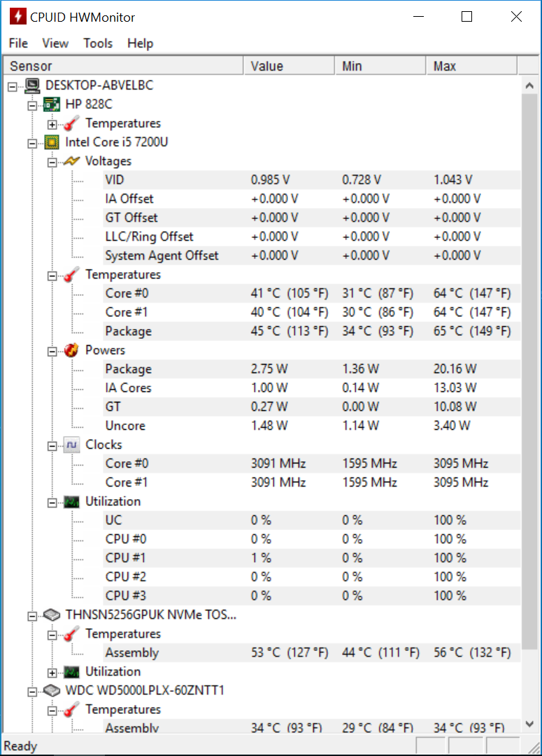The width and height of the screenshot is (542, 756).
Task: Collapse the CPU Temperatures group
Action: pyautogui.click(x=52, y=276)
